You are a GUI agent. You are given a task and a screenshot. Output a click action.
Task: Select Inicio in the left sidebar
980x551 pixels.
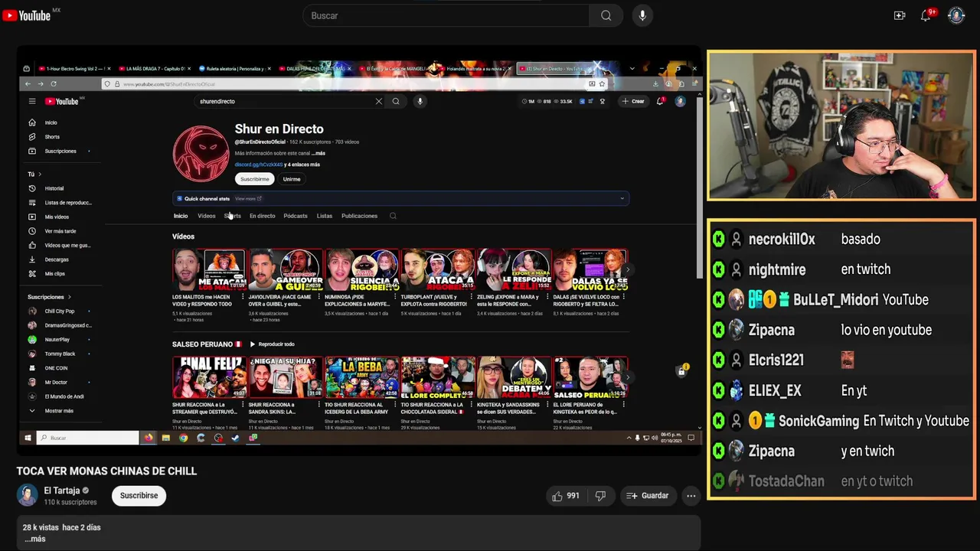pyautogui.click(x=51, y=122)
